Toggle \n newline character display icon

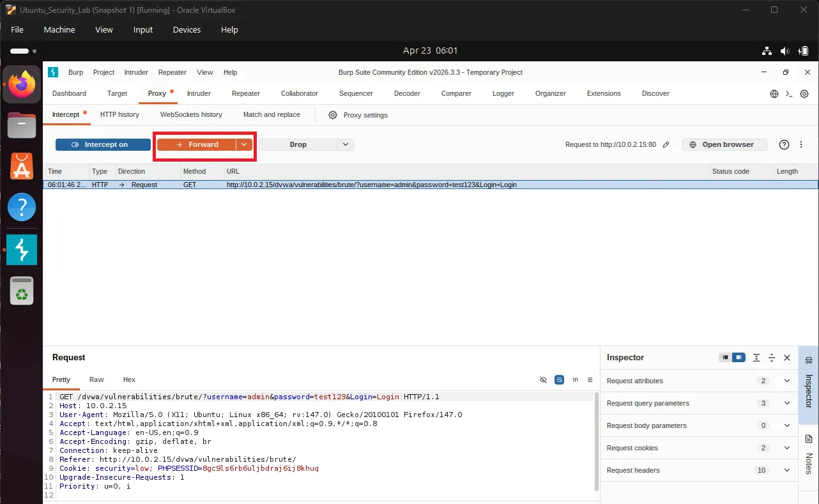(574, 379)
